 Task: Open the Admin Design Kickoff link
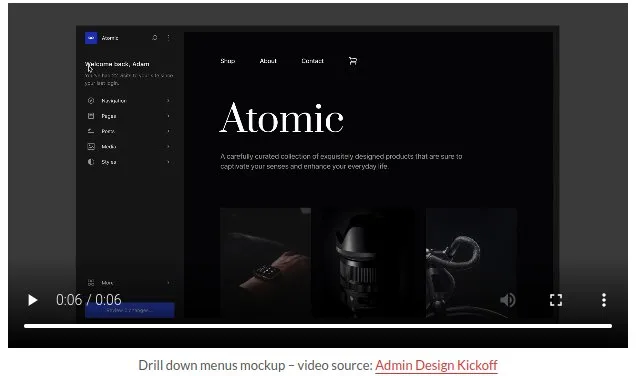coord(436,365)
